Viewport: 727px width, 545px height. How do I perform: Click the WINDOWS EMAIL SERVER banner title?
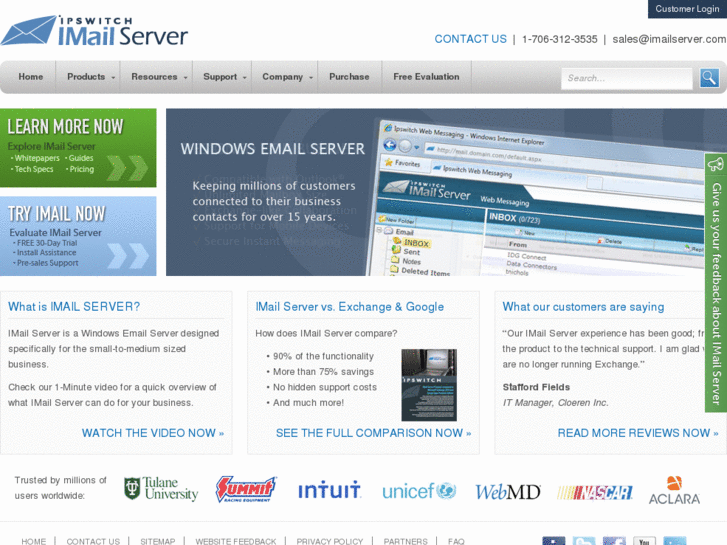coord(273,149)
